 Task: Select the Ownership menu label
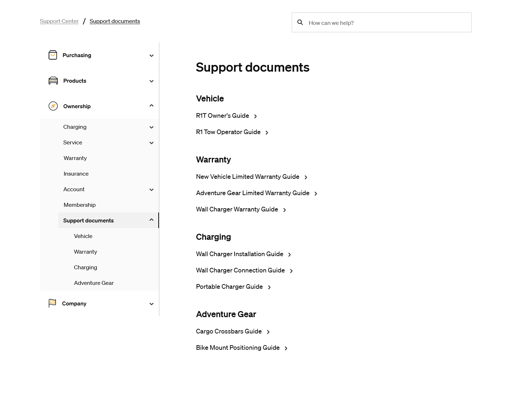click(x=77, y=106)
